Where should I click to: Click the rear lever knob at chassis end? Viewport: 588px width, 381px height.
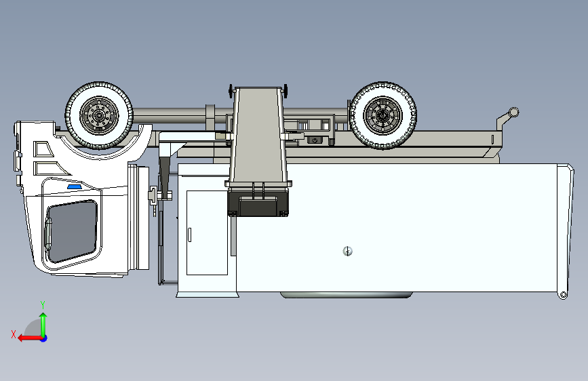point(514,112)
